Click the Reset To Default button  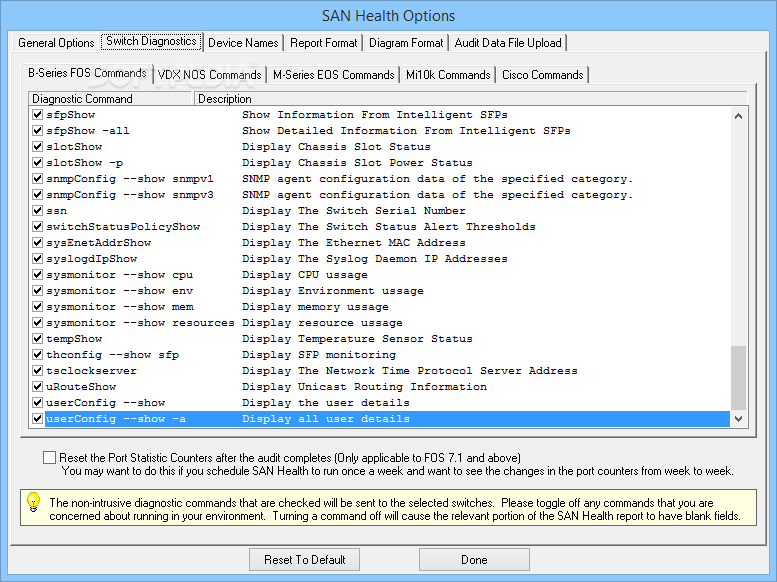tap(304, 560)
